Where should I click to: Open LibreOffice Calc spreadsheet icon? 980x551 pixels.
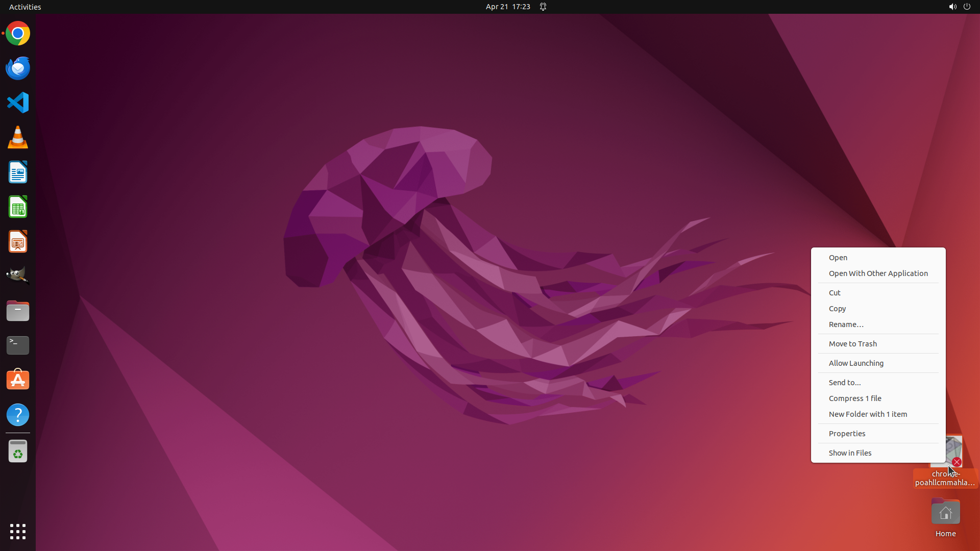(x=18, y=207)
